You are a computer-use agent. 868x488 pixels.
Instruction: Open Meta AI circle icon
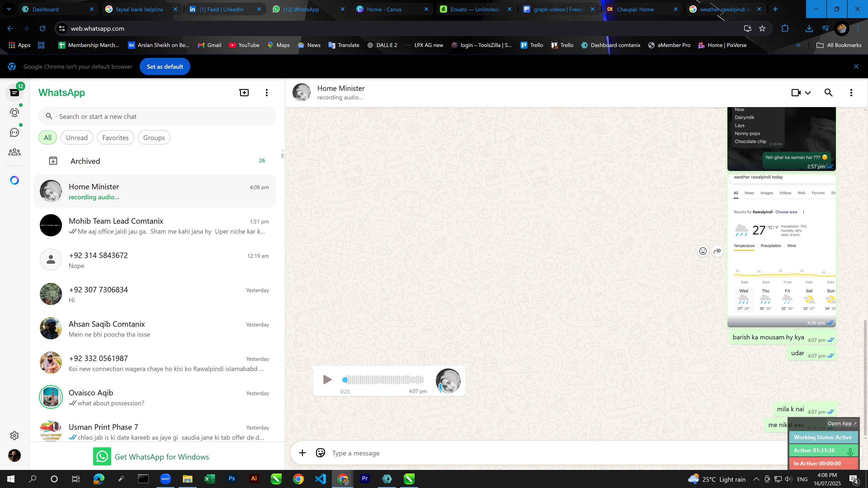click(x=14, y=181)
